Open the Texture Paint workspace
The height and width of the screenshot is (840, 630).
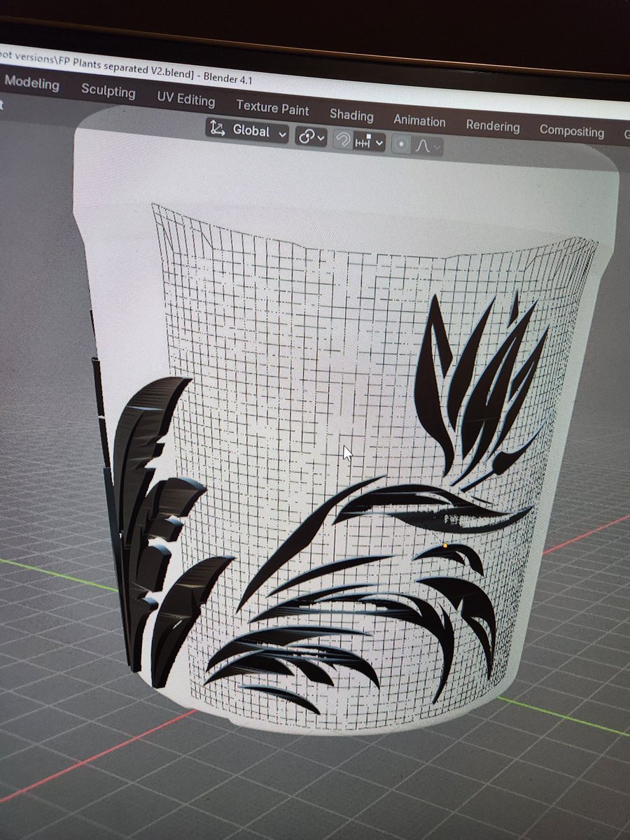click(272, 108)
